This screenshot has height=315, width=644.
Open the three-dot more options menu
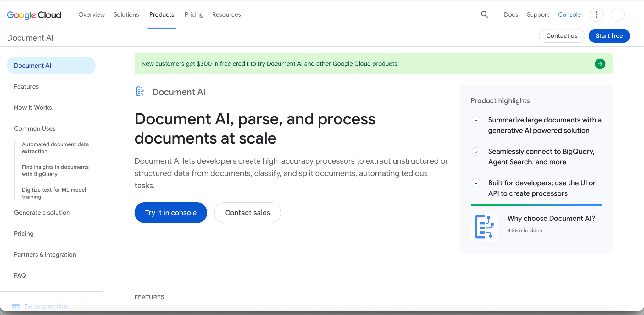[x=597, y=15]
